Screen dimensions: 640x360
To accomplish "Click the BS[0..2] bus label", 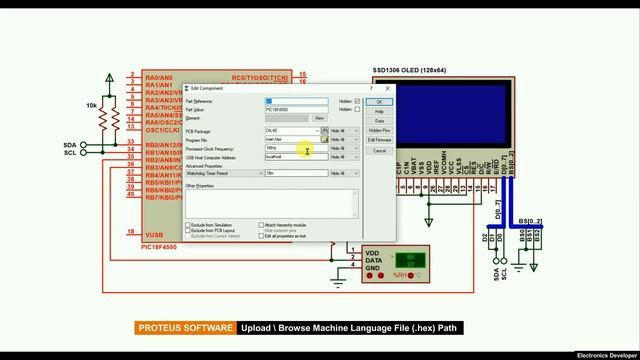I will 530,221.
